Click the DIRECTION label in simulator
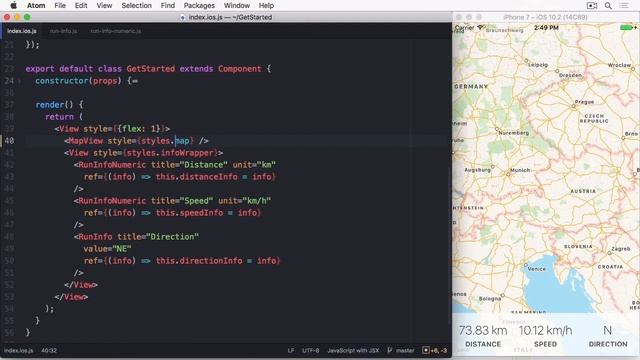 (x=608, y=344)
